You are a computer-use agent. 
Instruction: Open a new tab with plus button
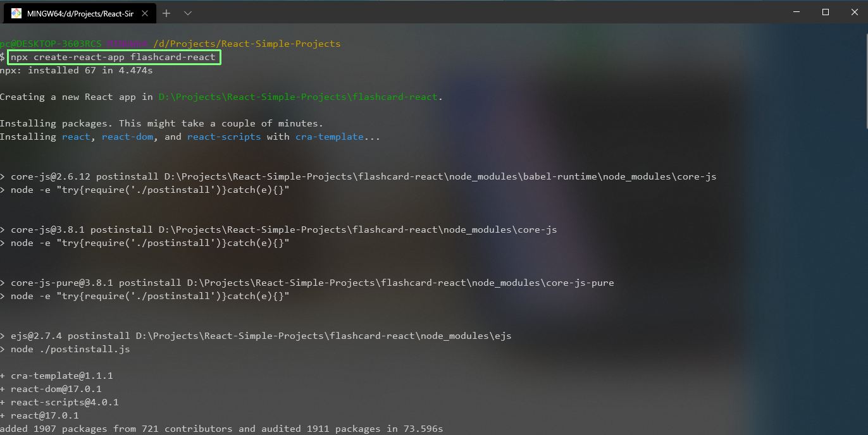[x=166, y=13]
